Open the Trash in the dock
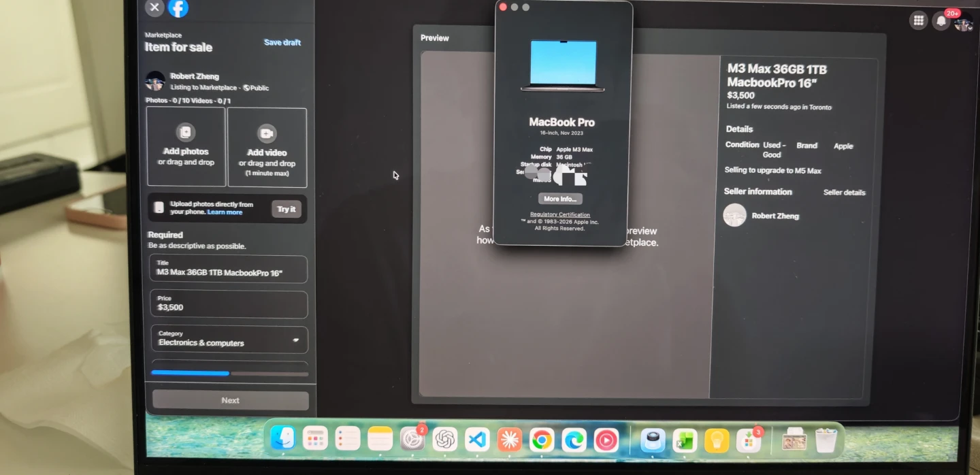The image size is (980, 475). pyautogui.click(x=826, y=441)
